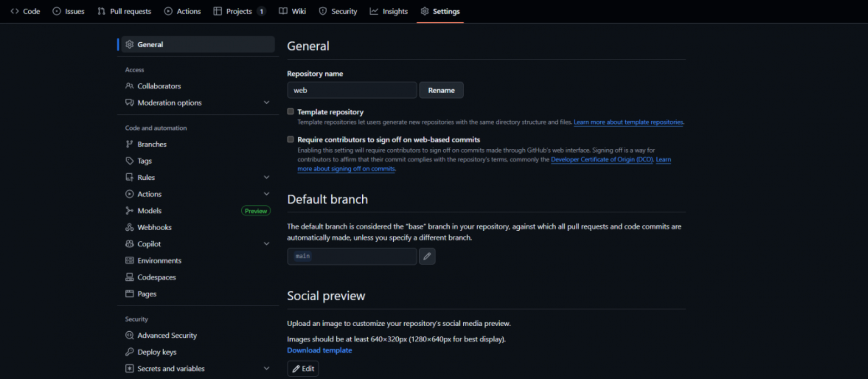Image resolution: width=868 pixels, height=379 pixels.
Task: Click the Branches icon in sidebar
Action: coord(130,144)
